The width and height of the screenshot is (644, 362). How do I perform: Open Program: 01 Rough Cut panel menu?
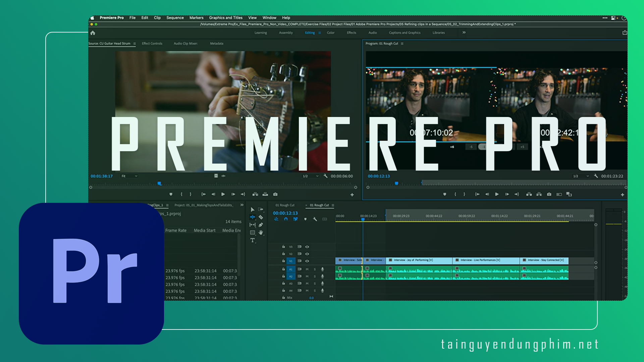click(402, 44)
